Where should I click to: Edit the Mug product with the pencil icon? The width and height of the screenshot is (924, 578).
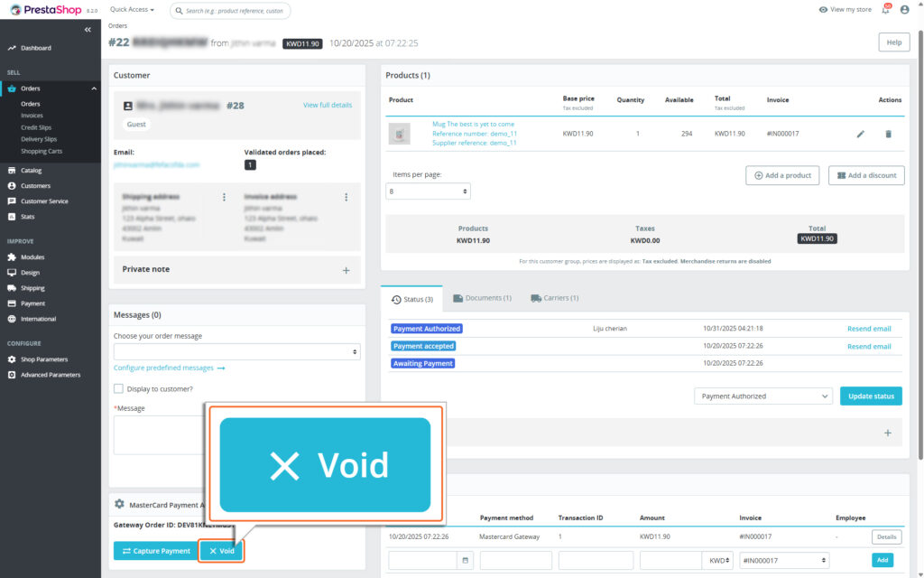click(x=860, y=133)
